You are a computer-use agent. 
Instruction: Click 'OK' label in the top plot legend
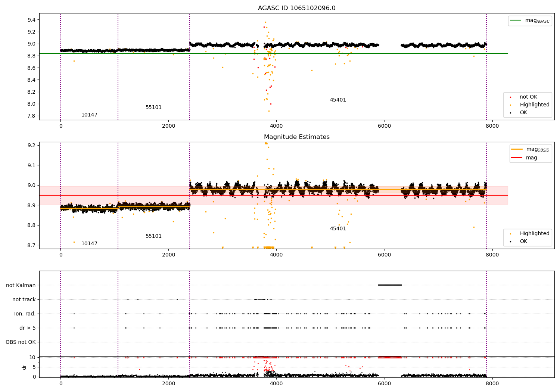click(x=523, y=113)
